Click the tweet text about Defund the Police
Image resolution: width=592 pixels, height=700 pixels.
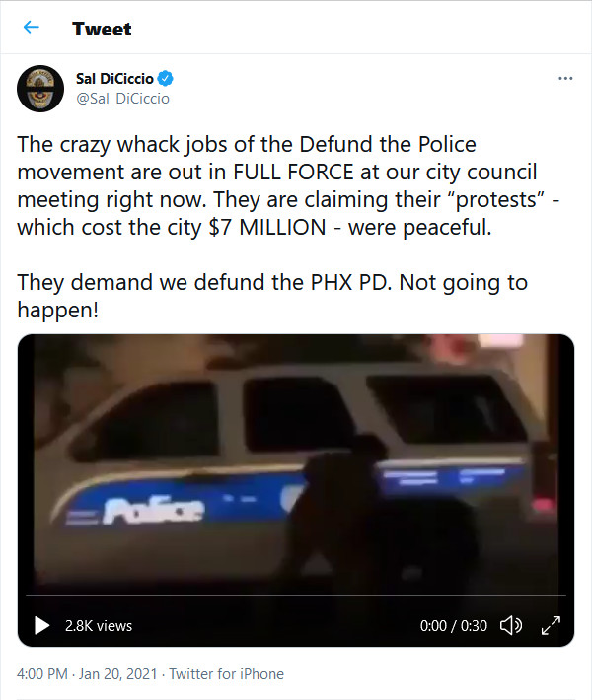(288, 185)
